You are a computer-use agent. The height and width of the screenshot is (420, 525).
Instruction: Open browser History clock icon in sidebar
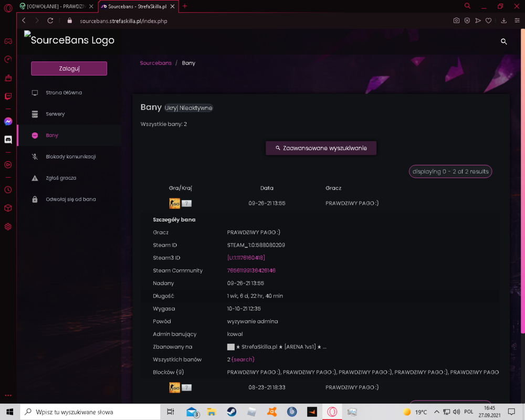tap(8, 190)
